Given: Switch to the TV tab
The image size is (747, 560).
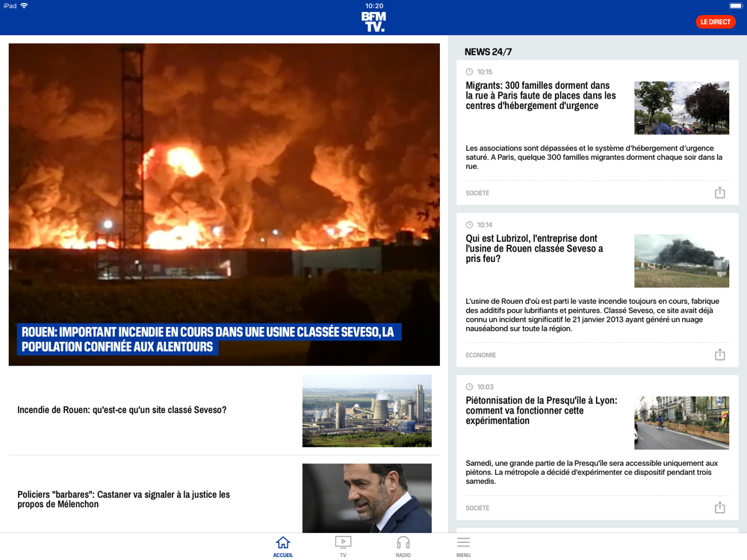Looking at the screenshot, I should coord(343,547).
